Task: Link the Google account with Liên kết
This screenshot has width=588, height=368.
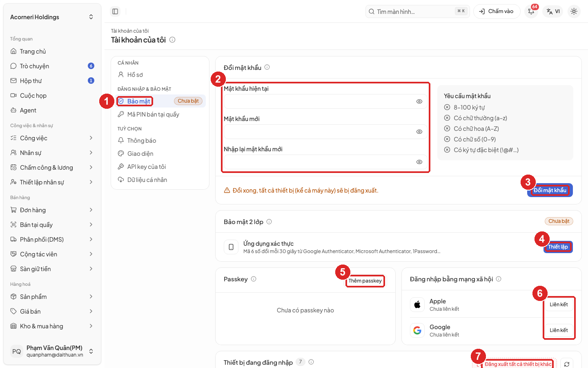Action: pos(559,330)
